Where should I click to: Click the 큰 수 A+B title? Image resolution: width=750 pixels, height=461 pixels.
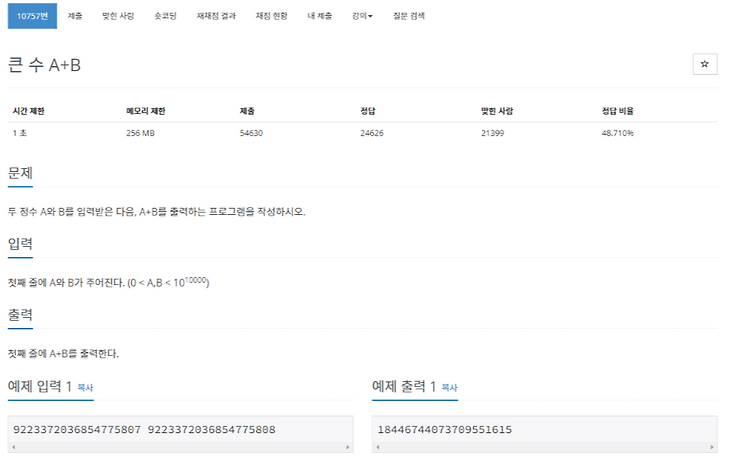pyautogui.click(x=44, y=65)
